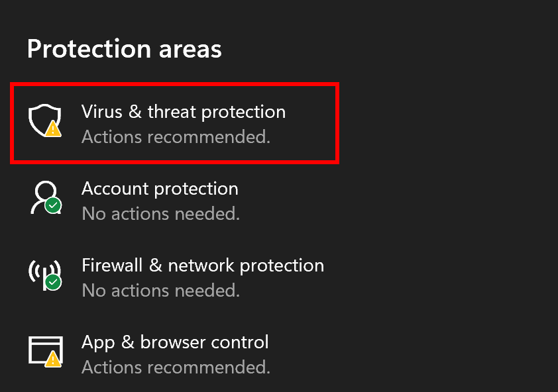
Task: Open the Account protection area
Action: [160, 189]
